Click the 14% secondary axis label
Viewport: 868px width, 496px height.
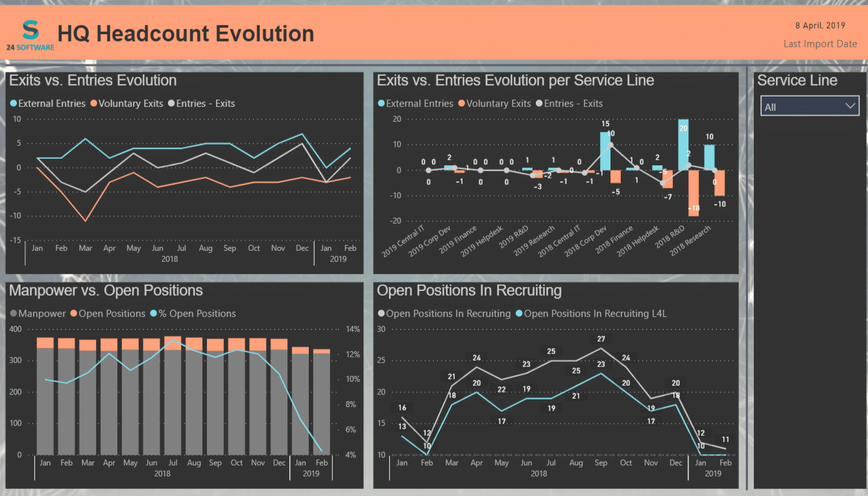(352, 329)
